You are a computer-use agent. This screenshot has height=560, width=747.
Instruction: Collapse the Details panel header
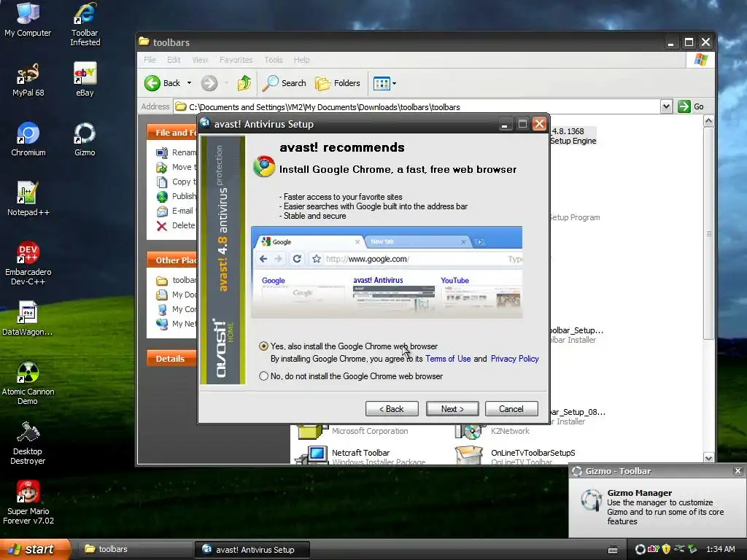coord(171,359)
